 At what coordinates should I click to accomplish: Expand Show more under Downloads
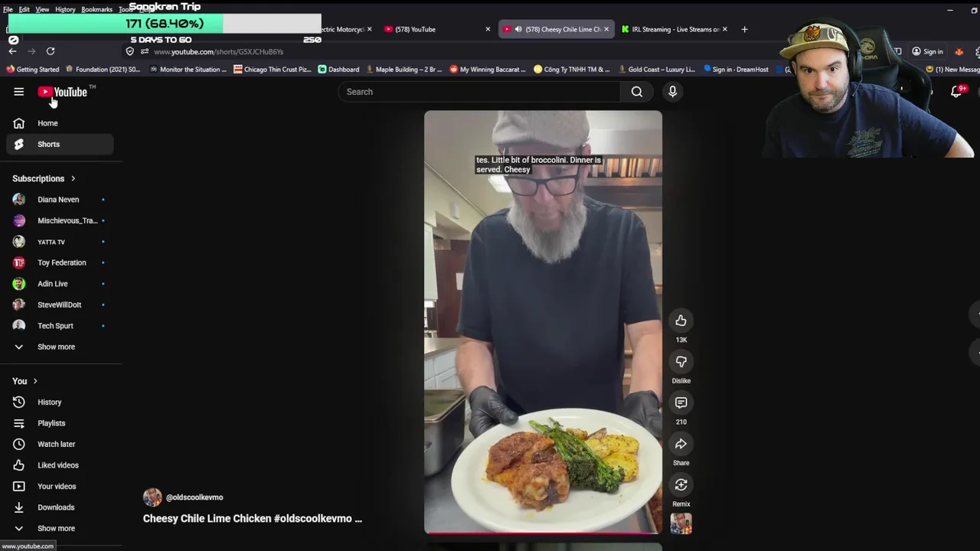click(60, 528)
